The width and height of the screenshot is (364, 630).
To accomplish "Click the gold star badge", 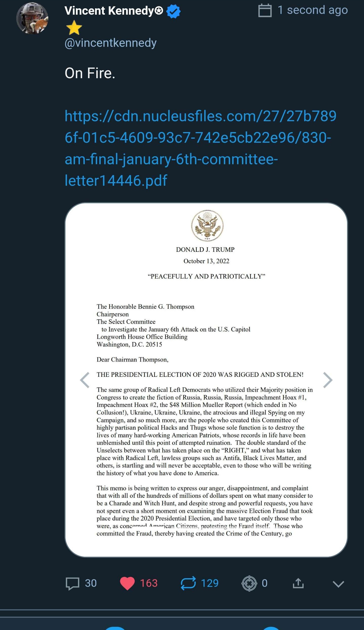I will pos(74,28).
